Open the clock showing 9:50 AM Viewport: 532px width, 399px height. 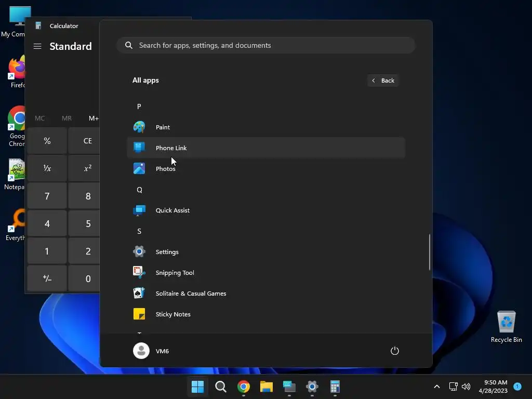click(493, 387)
